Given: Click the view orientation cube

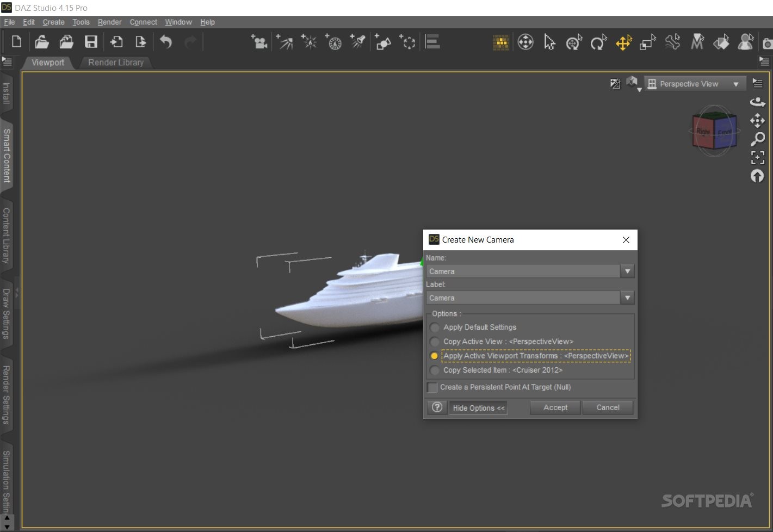Looking at the screenshot, I should 714,131.
